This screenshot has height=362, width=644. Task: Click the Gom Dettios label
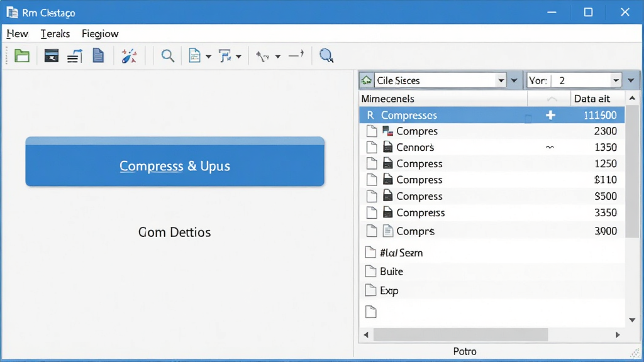click(x=175, y=233)
